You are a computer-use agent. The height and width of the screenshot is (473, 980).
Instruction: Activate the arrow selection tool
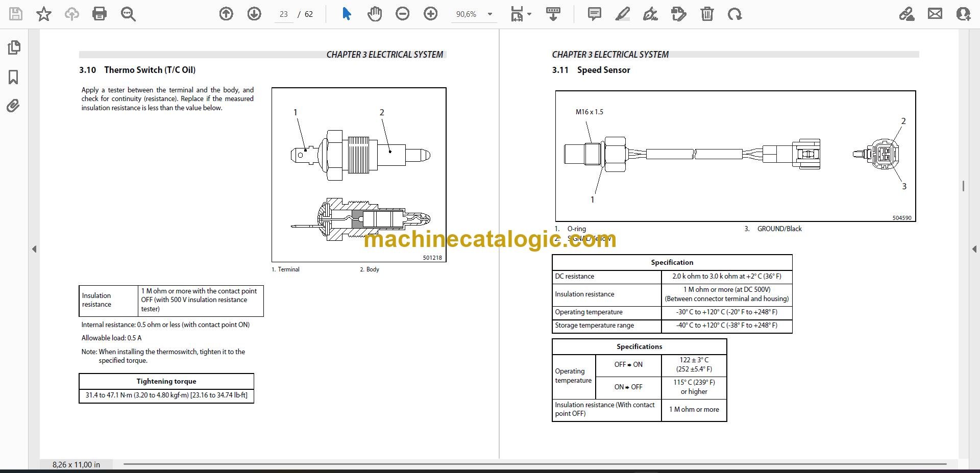[x=347, y=14]
